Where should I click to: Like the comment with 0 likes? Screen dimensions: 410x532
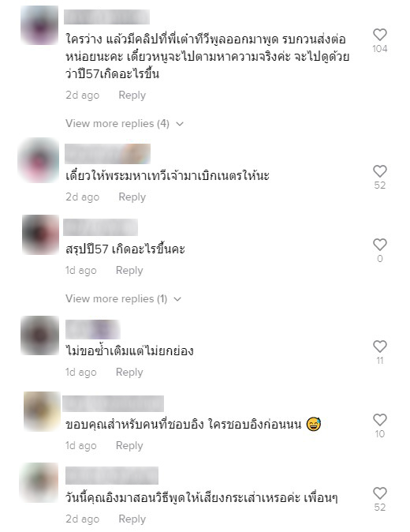click(379, 245)
